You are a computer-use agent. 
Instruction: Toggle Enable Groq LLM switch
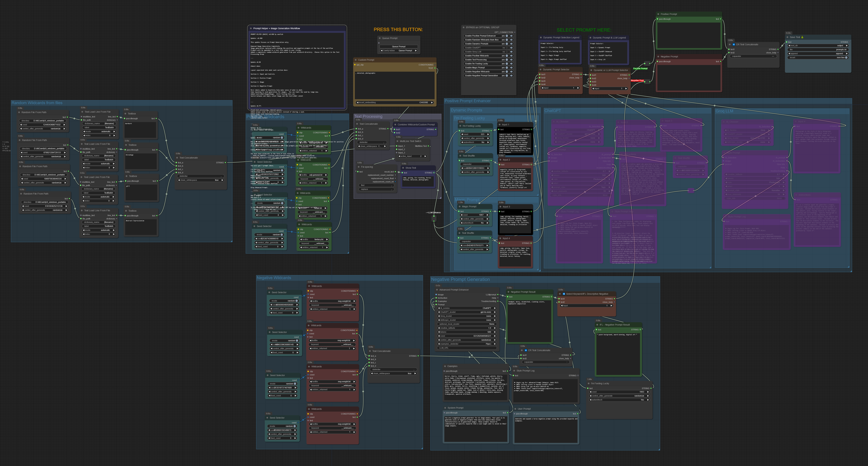(506, 52)
